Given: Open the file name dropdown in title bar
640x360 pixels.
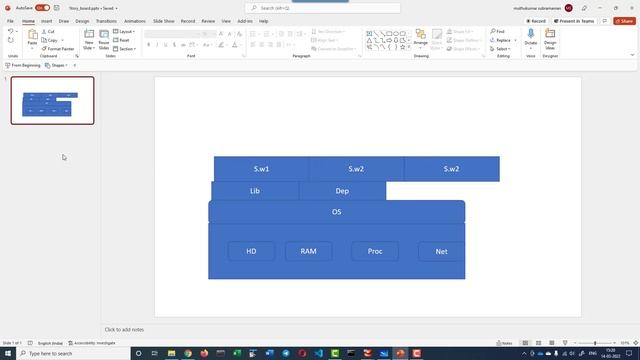Looking at the screenshot, I should [116, 8].
